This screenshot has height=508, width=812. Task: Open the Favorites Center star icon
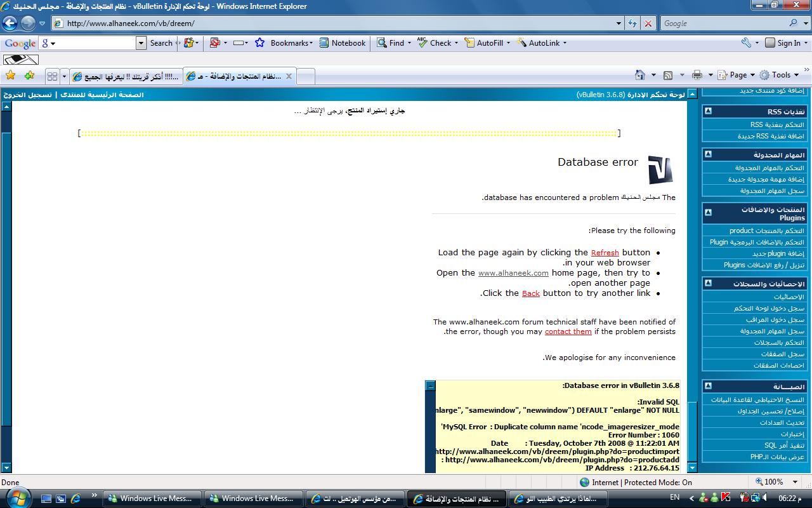click(10, 76)
